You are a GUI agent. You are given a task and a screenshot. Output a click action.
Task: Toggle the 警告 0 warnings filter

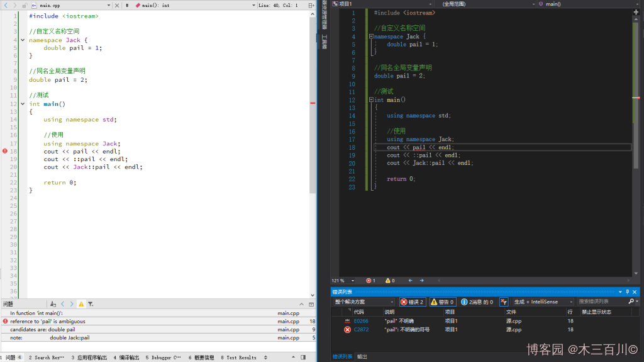coord(443,302)
